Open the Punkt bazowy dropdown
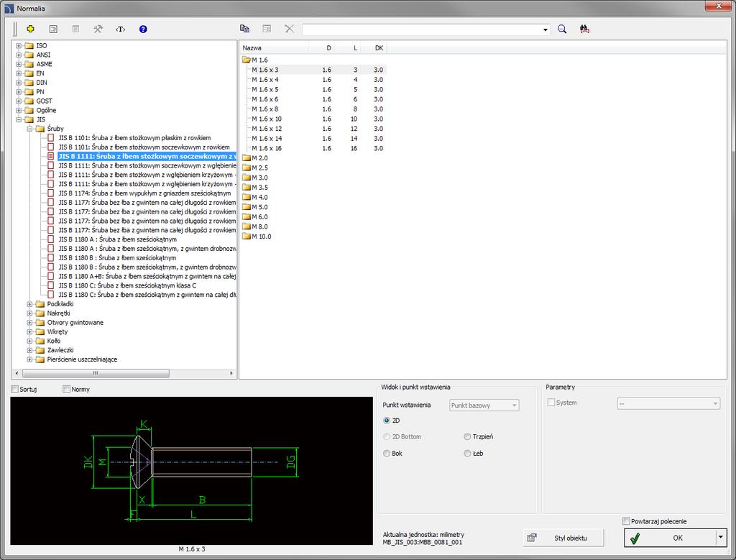The height and width of the screenshot is (560, 736). tap(484, 405)
